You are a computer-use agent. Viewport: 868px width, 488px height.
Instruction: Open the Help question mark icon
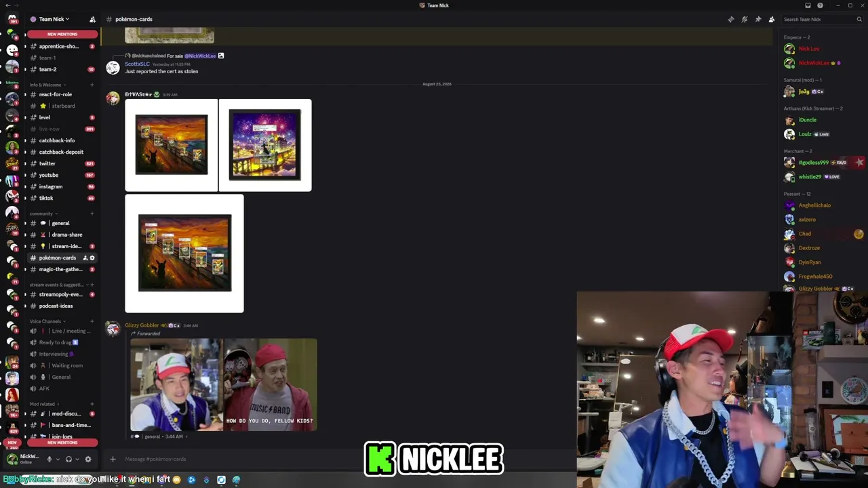820,5
